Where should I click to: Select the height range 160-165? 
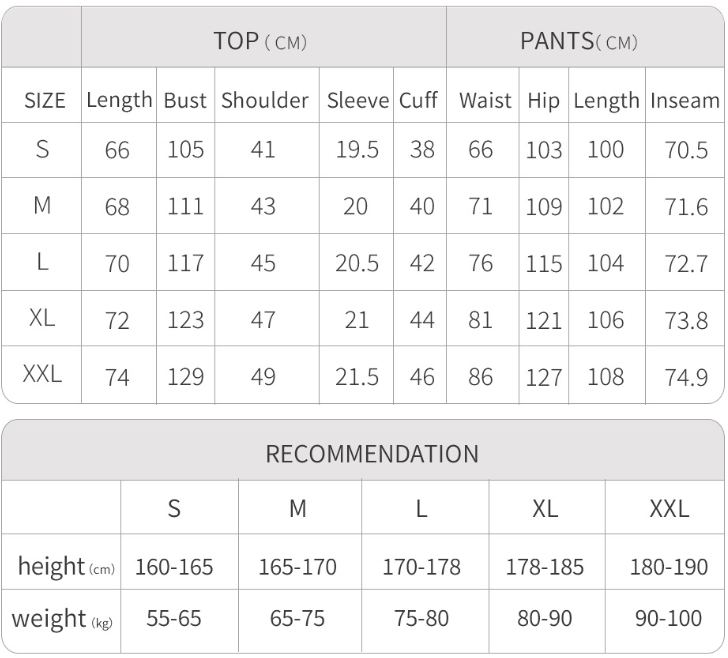pyautogui.click(x=174, y=568)
